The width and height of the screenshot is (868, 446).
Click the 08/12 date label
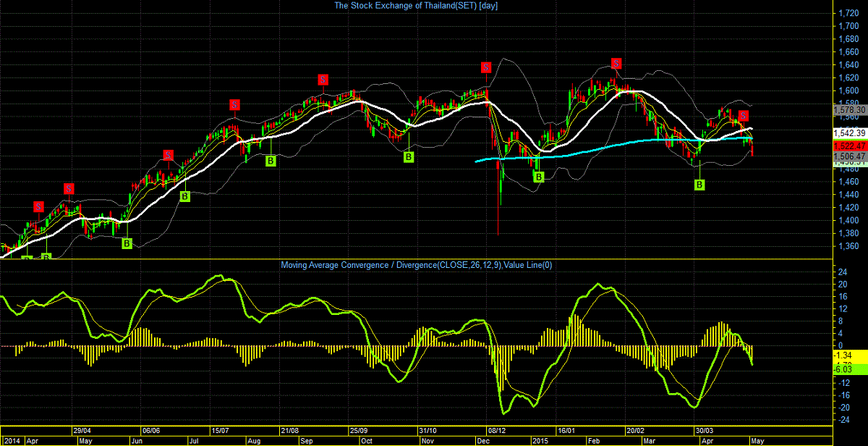[x=498, y=429]
